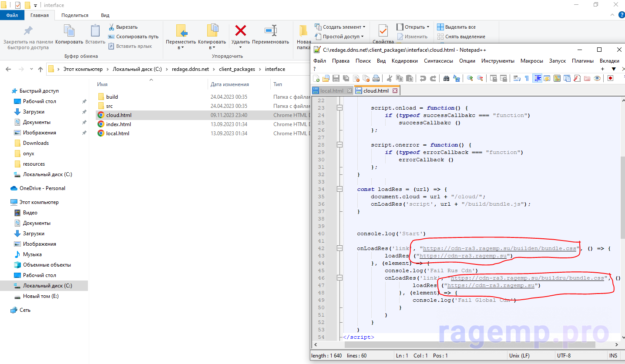Screen dimensions: 625x364
Task: Click the New file icon in Notepad++
Action: point(316,78)
